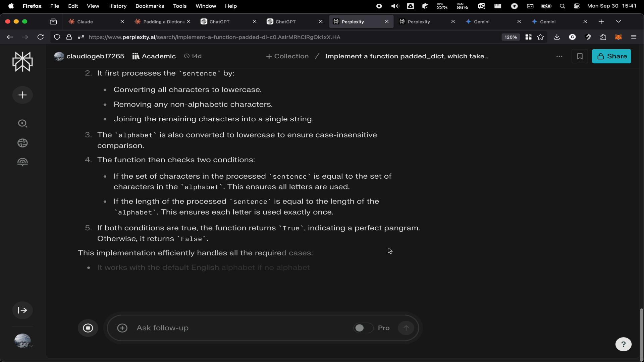
Task: Open user profile avatar menu
Action: click(22, 341)
